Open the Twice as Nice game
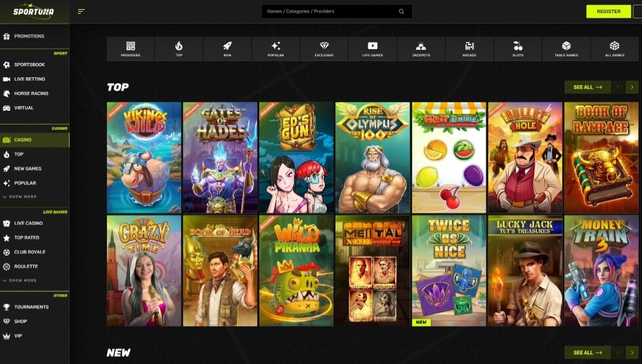This screenshot has height=364, width=642. coord(449,271)
